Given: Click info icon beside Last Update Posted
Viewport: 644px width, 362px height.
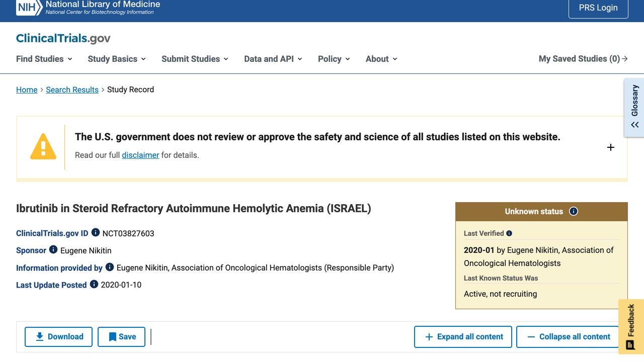Looking at the screenshot, I should 94,284.
